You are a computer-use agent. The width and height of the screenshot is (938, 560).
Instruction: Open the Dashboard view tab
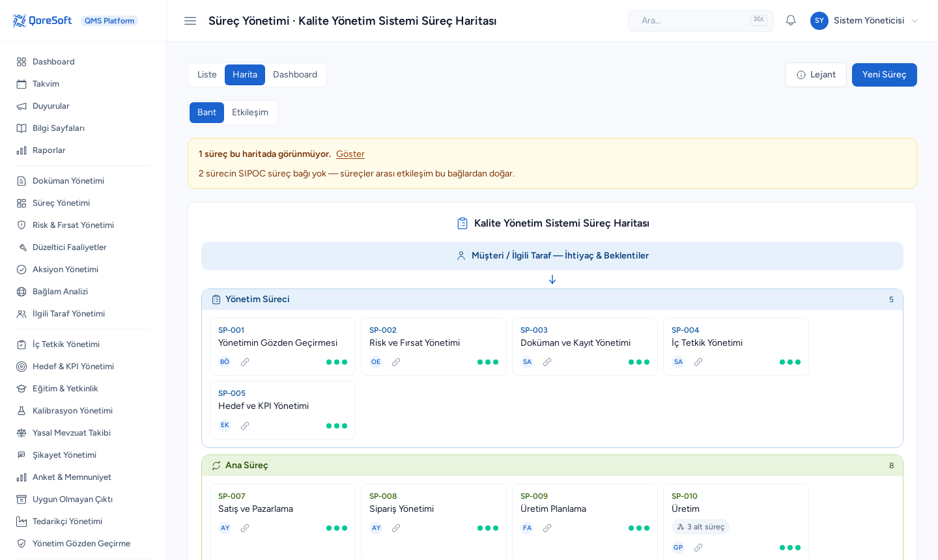[x=295, y=75]
